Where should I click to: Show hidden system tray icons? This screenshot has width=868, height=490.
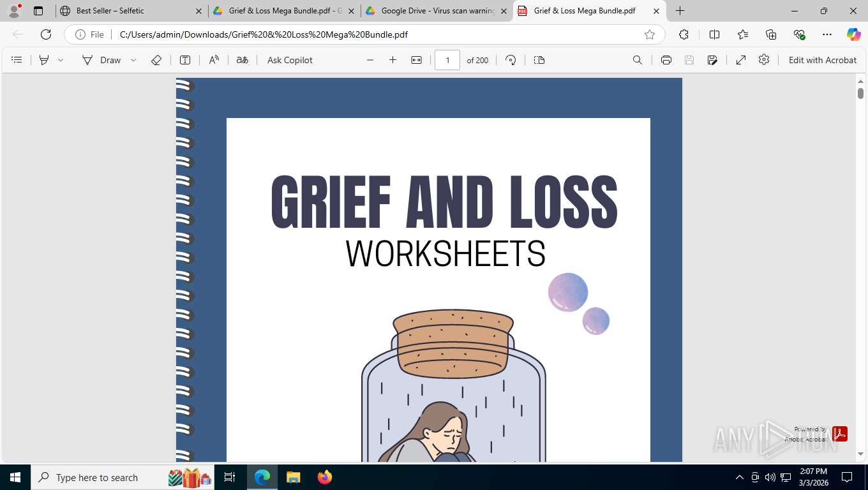[x=740, y=477]
